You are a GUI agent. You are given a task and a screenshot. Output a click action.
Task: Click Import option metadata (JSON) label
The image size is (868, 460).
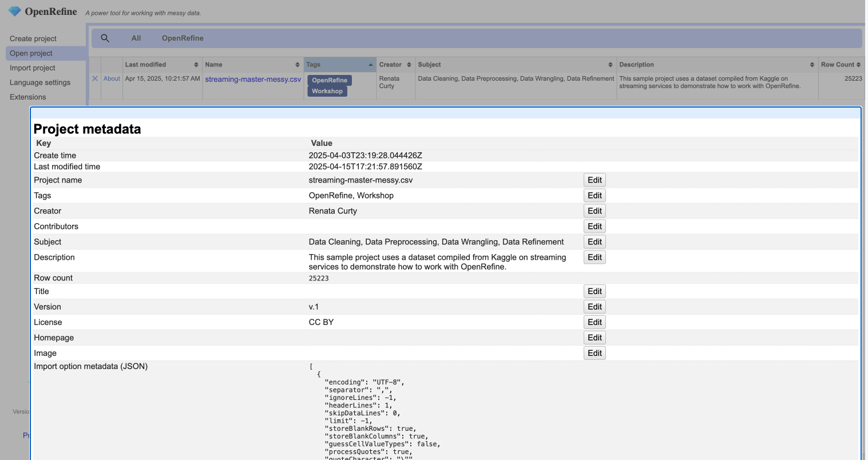90,366
